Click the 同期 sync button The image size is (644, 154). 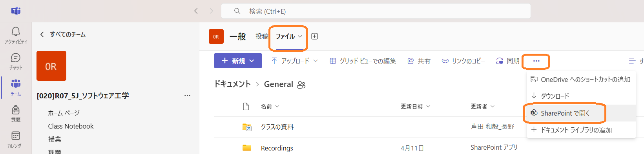click(x=508, y=61)
